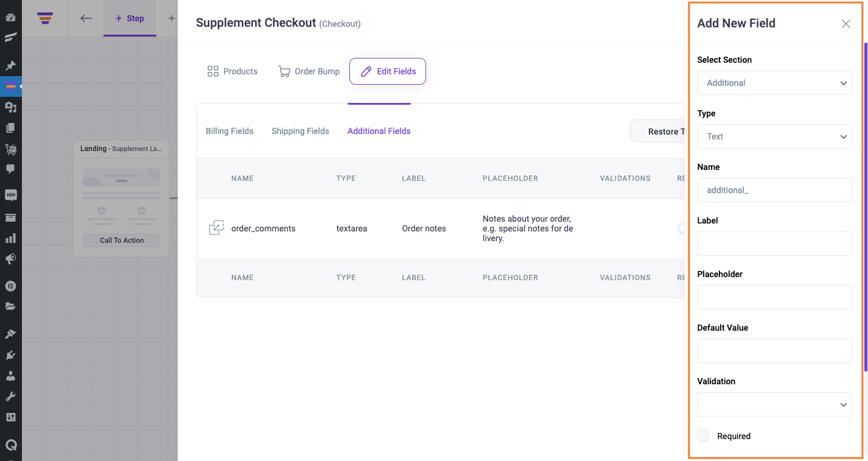The image size is (868, 461).
Task: Open Pages via the stacked-pages icon
Action: click(10, 128)
